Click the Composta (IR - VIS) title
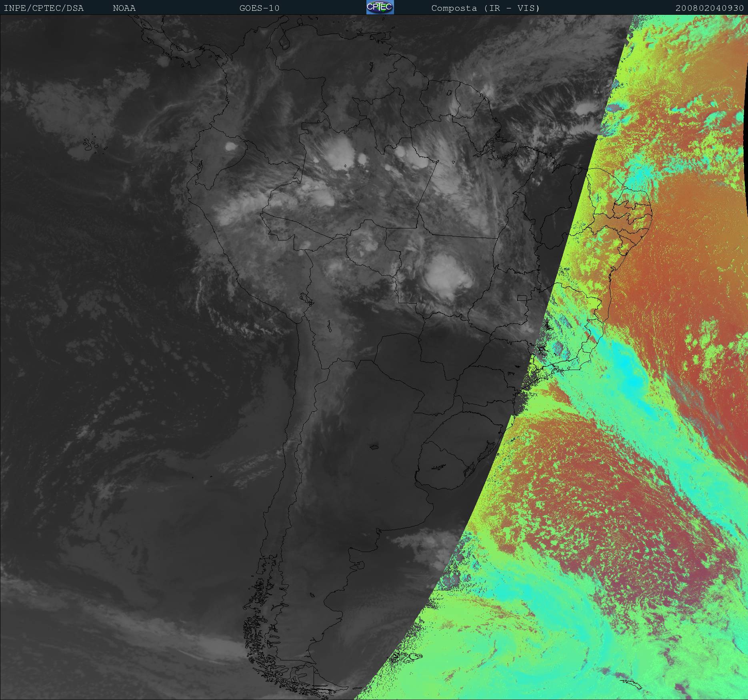The width and height of the screenshot is (748, 700). point(485,8)
